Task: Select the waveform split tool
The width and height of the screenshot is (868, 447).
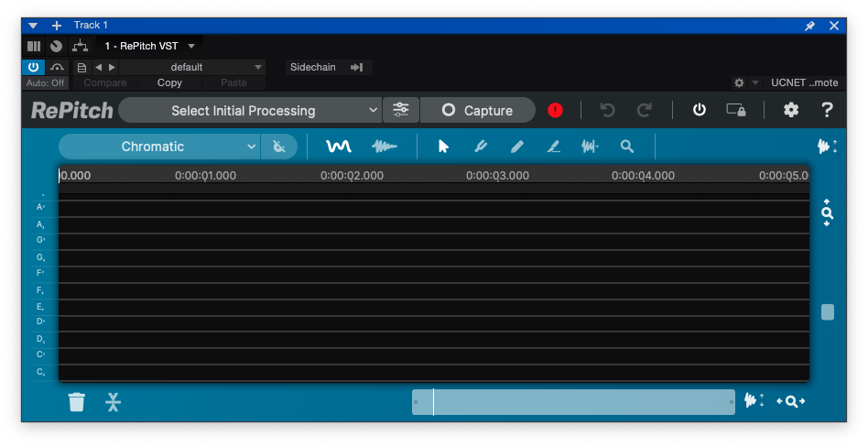Action: pos(590,147)
